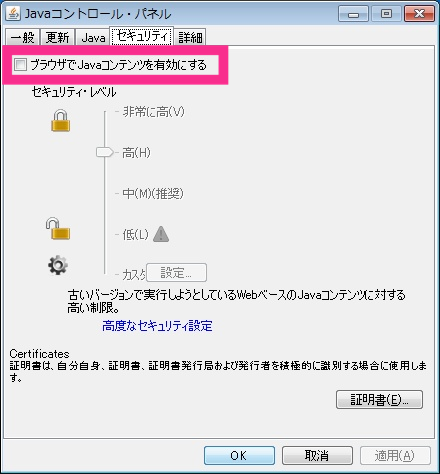Click the closed padlock icon
The width and height of the screenshot is (440, 474).
click(x=61, y=121)
